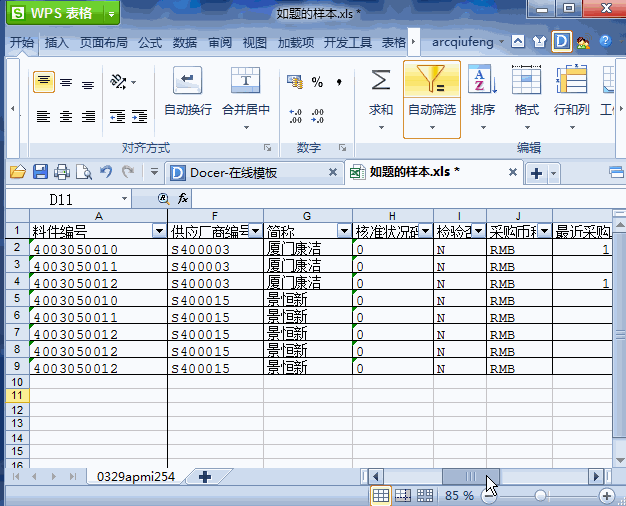Decrease indent of cell
Viewport: 626px width, 506px height.
117,116
